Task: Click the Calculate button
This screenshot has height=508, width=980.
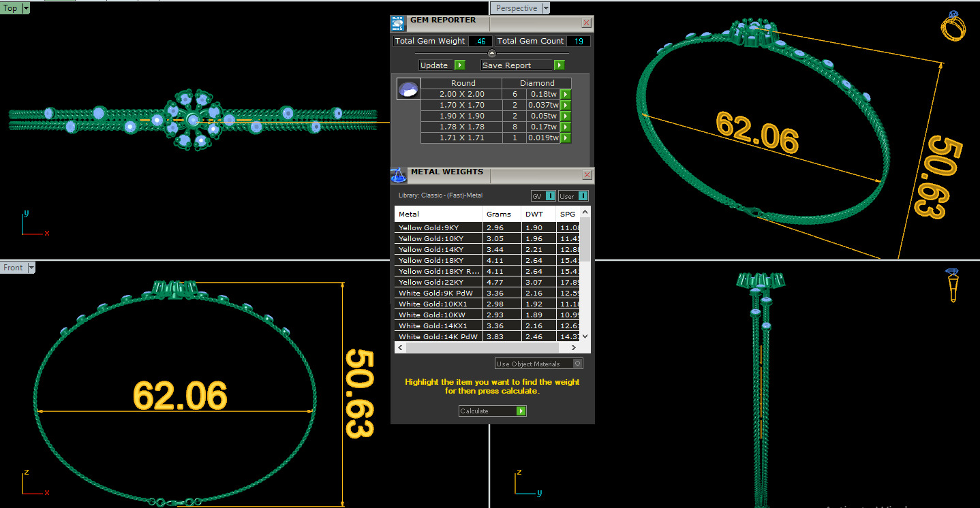Action: [493, 411]
